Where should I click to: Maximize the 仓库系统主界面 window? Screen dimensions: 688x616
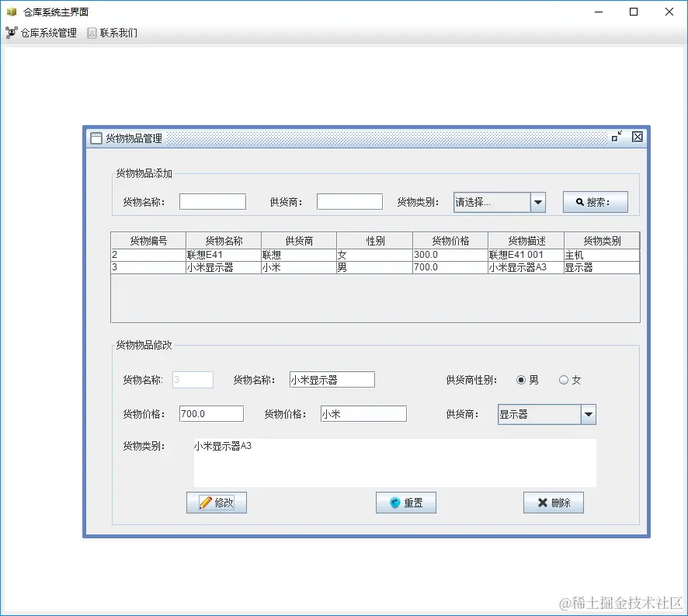[634, 12]
